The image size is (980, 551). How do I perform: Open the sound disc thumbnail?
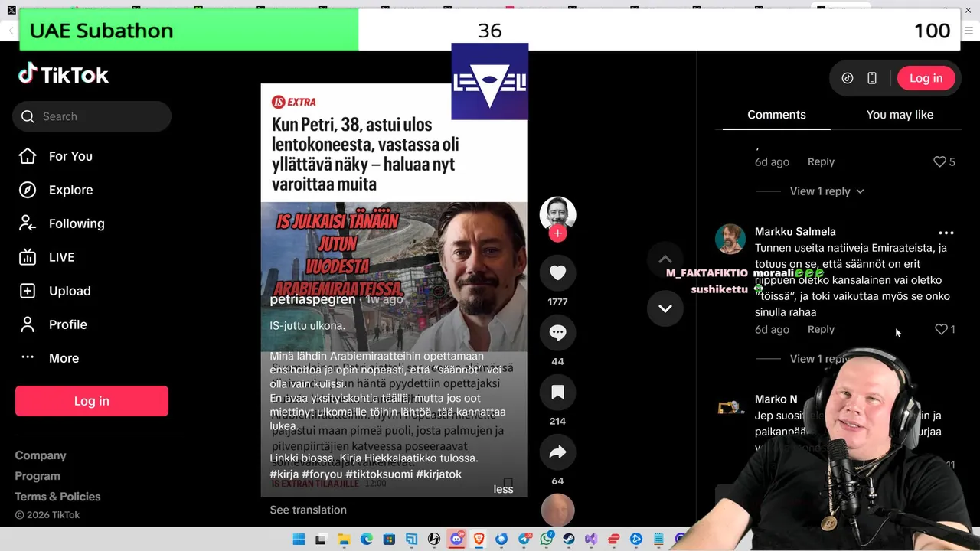pos(557,510)
